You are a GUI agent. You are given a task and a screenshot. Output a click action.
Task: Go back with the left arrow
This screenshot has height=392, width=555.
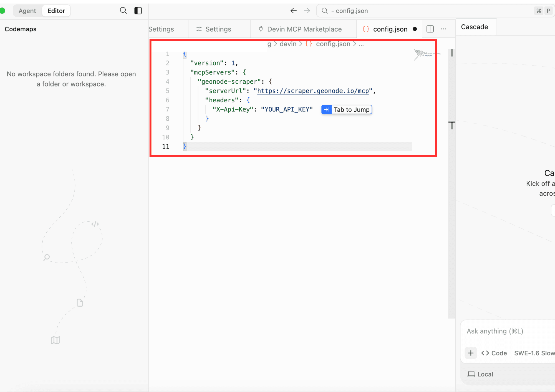[x=293, y=11]
